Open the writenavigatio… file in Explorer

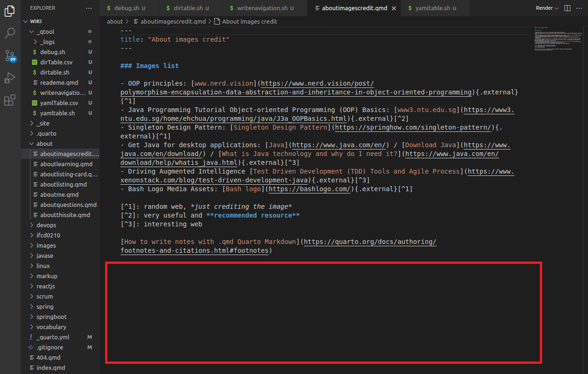[60, 93]
